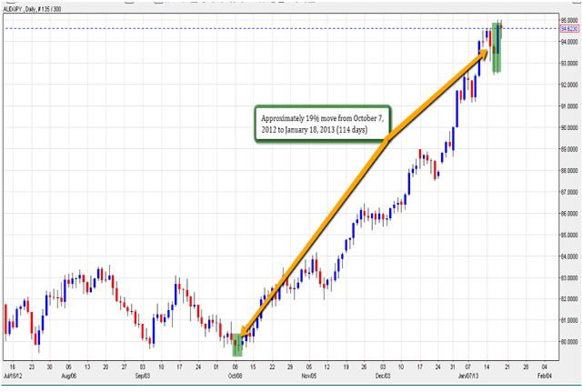This screenshot has width=582, height=392.
Task: Select the 94.6230 current price tag
Action: [x=569, y=28]
